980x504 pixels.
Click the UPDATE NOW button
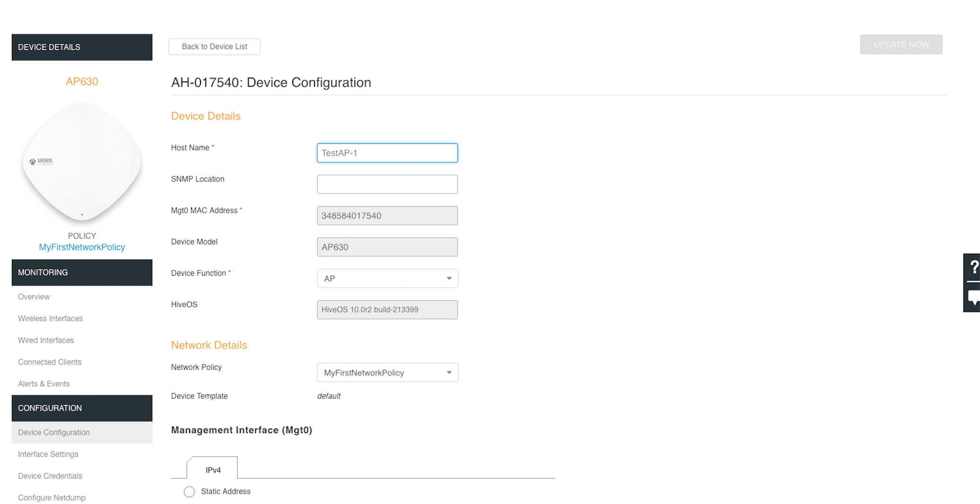coord(901,44)
